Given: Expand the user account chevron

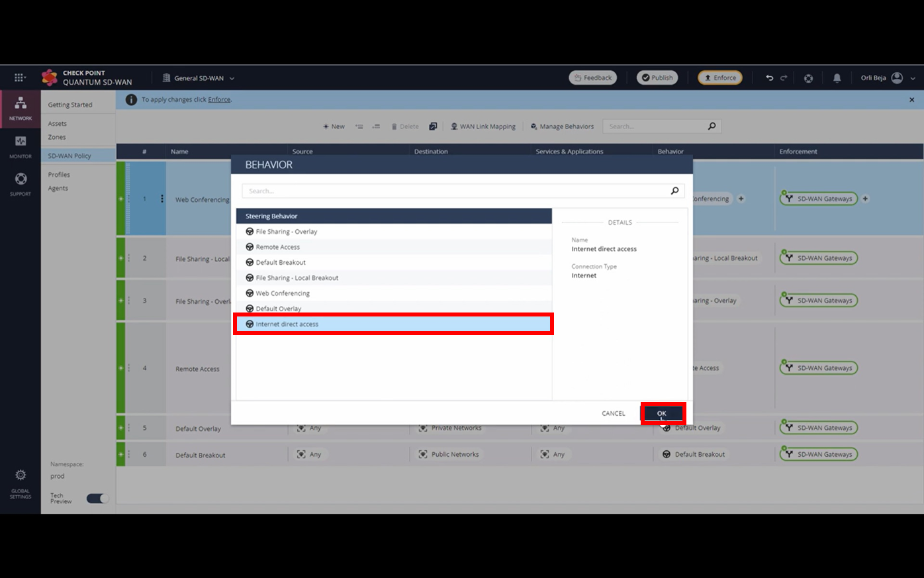Looking at the screenshot, I should tap(913, 78).
